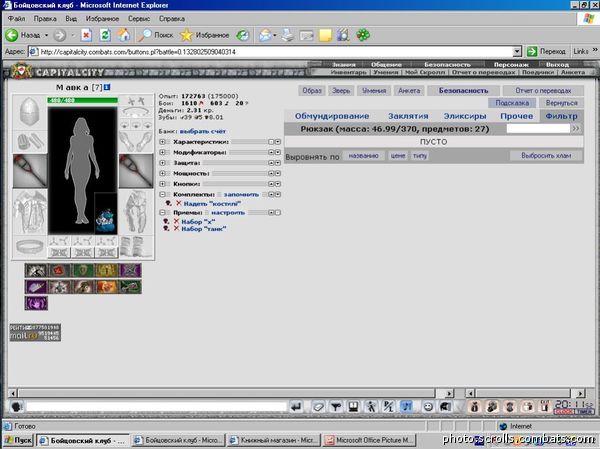Click the chat filter funnel icon
Screen dimensions: 600x449
[336, 407]
